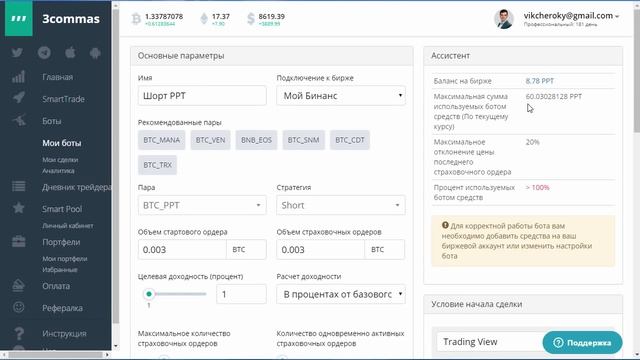The image size is (640, 360).
Task: Select recommended pair BTC_CDT
Action: pyautogui.click(x=350, y=140)
